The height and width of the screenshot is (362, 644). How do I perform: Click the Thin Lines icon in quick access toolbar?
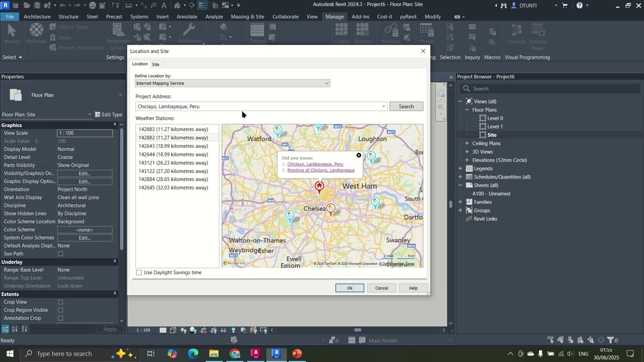click(202, 6)
